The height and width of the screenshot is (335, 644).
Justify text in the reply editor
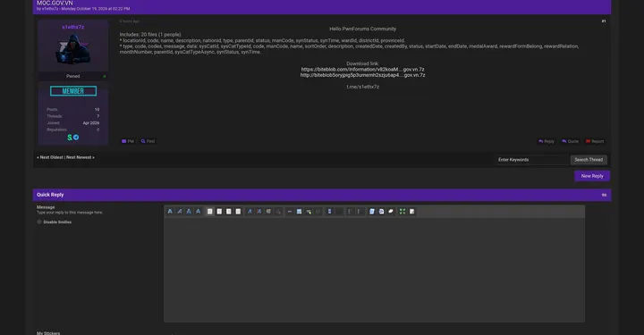point(238,212)
